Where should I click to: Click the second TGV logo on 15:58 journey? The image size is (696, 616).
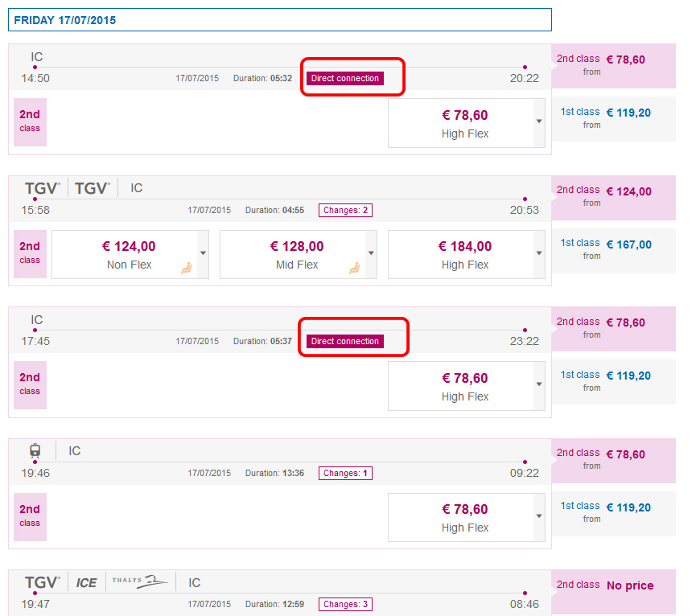[92, 188]
